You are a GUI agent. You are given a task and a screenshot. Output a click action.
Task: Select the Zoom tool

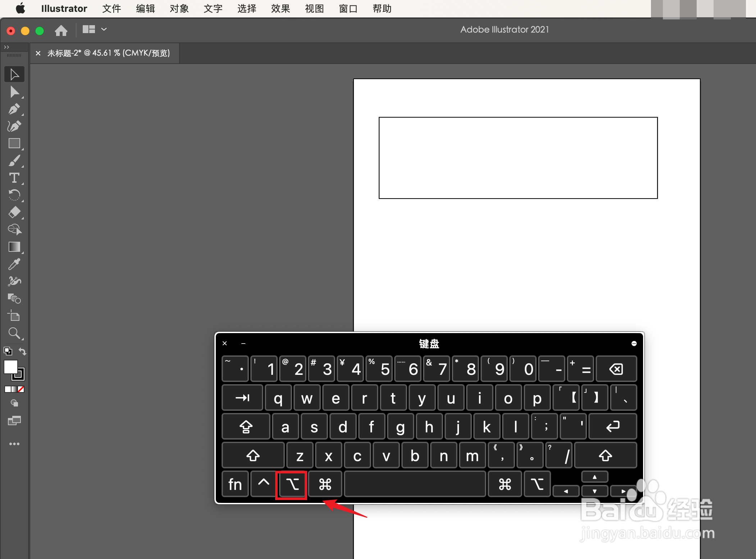(14, 333)
